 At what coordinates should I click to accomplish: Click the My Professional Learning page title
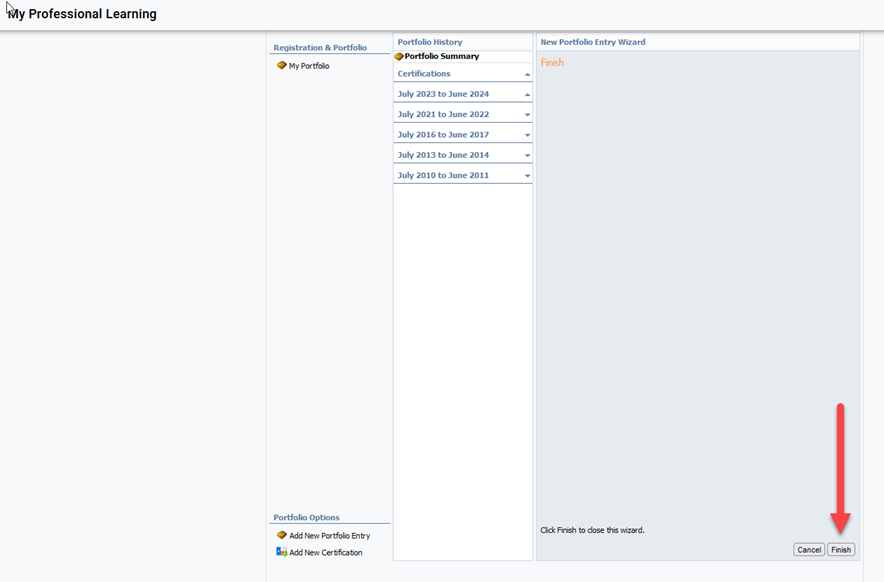82,14
